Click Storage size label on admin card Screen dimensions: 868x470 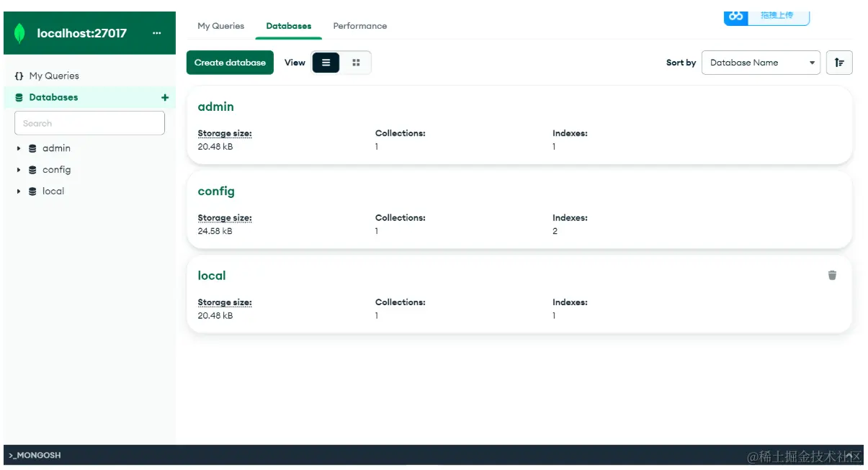[225, 133]
